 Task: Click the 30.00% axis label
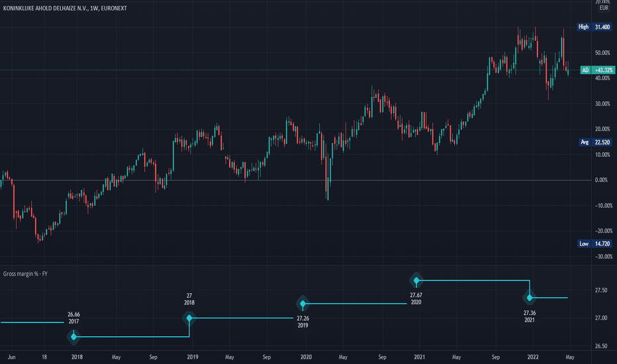pyautogui.click(x=602, y=103)
